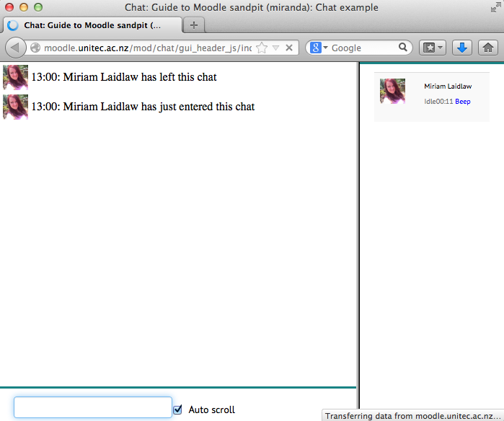Click the browser back arrow button

pos(15,48)
